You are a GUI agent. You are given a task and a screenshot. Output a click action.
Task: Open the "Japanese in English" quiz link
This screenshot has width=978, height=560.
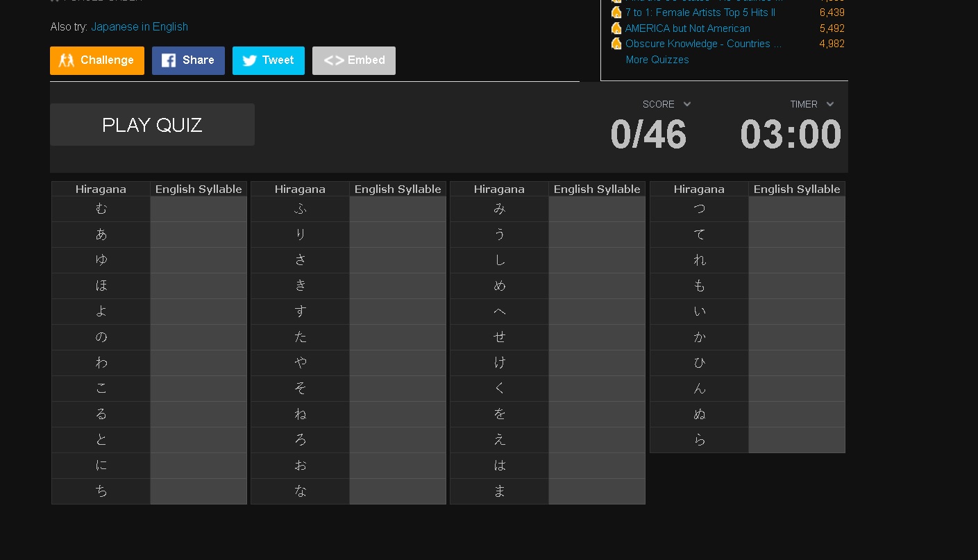139,26
